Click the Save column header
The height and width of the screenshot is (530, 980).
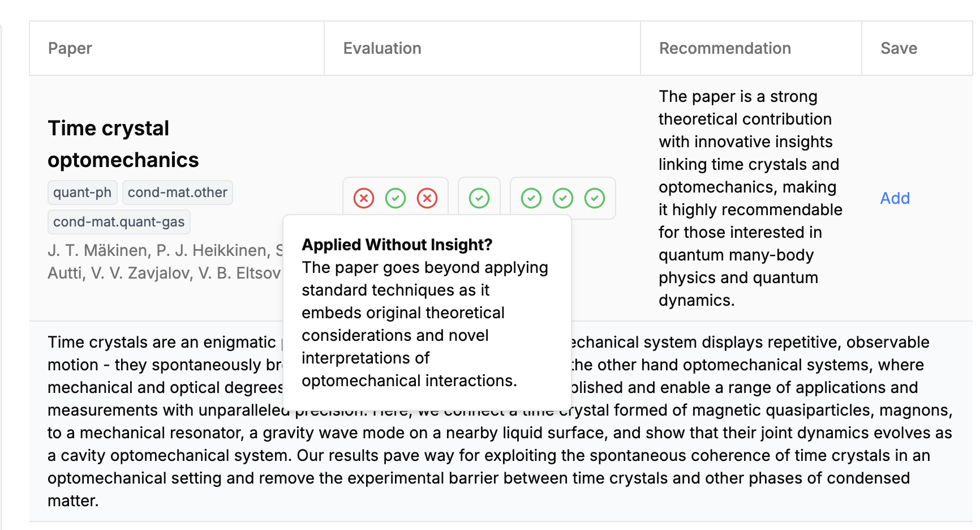[x=899, y=48]
